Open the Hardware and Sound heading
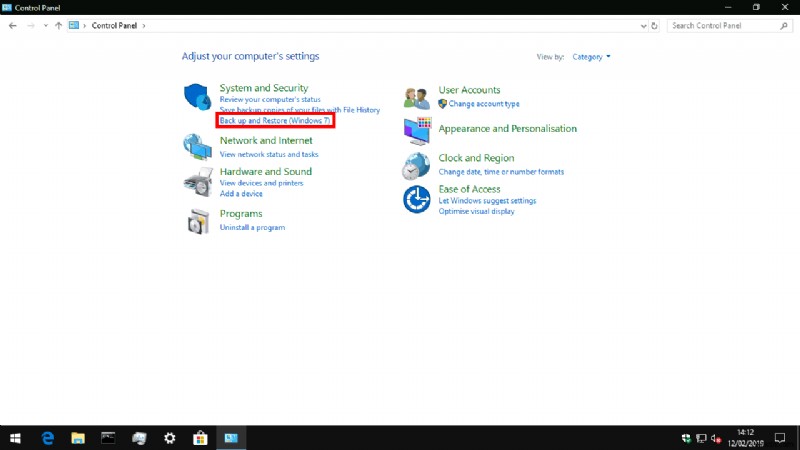 point(265,171)
